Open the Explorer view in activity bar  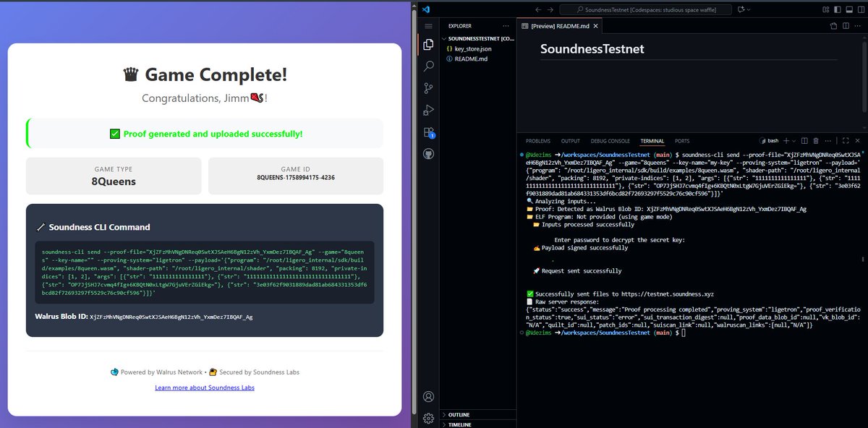pyautogui.click(x=428, y=45)
